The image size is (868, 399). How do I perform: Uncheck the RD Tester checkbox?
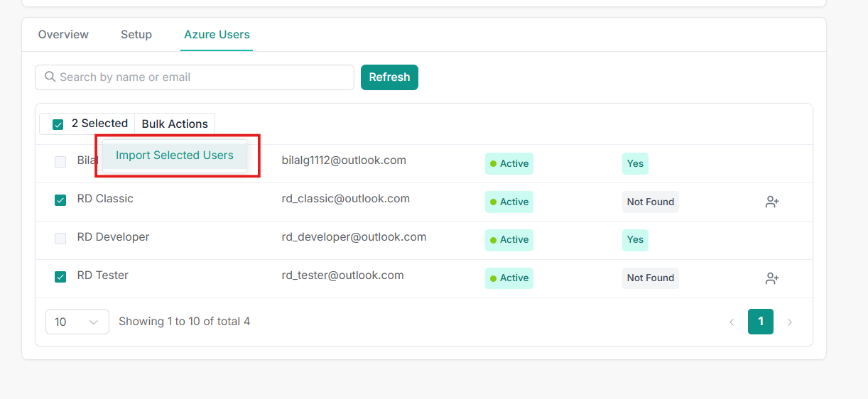[60, 277]
